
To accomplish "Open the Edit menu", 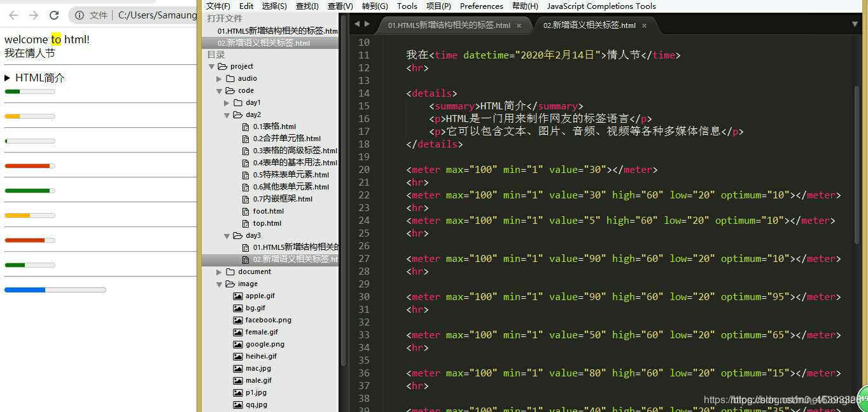I will pos(246,6).
